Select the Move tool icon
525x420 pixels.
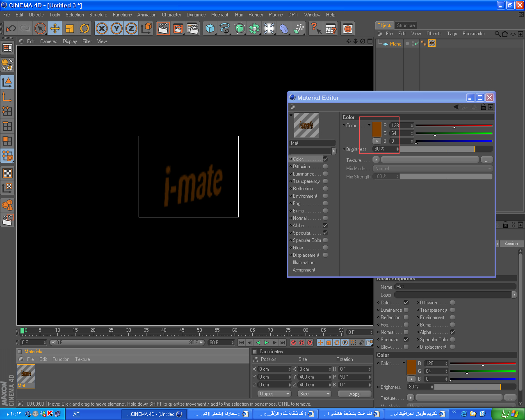tap(55, 28)
